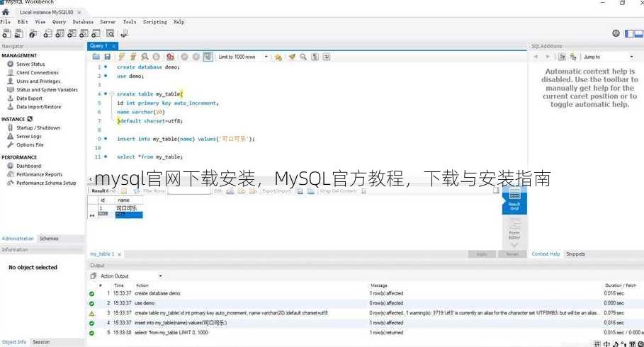Open the Scripting menu

click(x=155, y=22)
